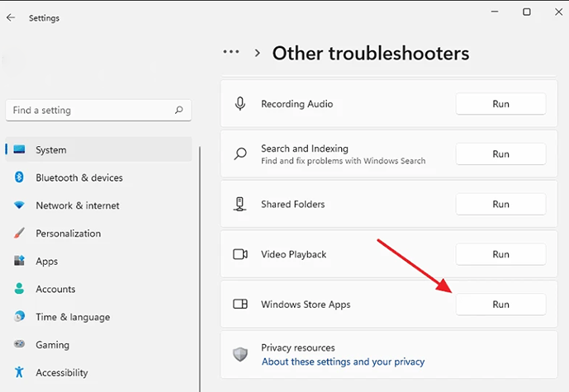Run the Search and Indexing troubleshooter
The image size is (569, 392).
500,154
